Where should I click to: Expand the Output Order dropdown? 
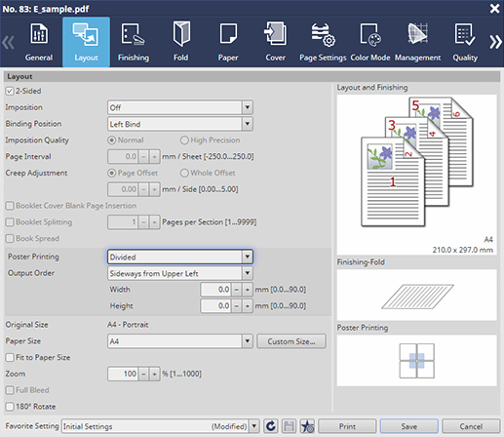(180, 273)
